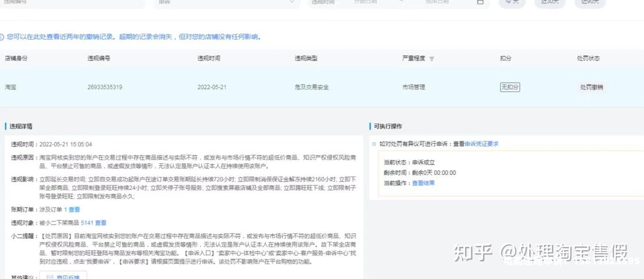This screenshot has width=644, height=279.
Task: Click the calendar icon in date range
Action: pos(480,2)
